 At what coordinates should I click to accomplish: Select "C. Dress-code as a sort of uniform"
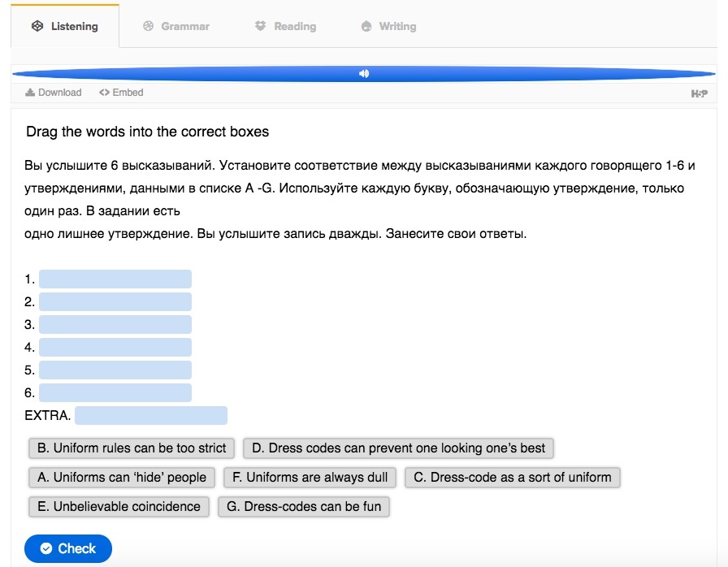(x=512, y=478)
